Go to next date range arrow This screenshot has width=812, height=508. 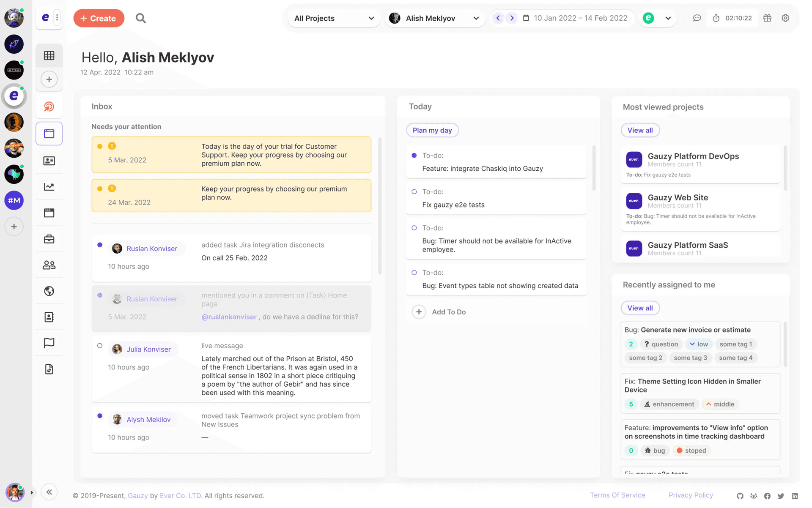tap(512, 18)
